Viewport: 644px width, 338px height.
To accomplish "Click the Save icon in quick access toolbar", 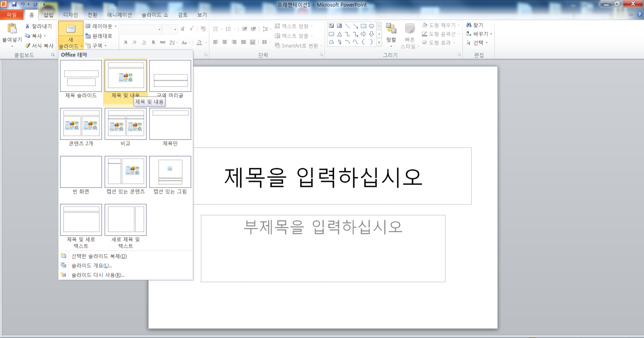I will point(14,4).
